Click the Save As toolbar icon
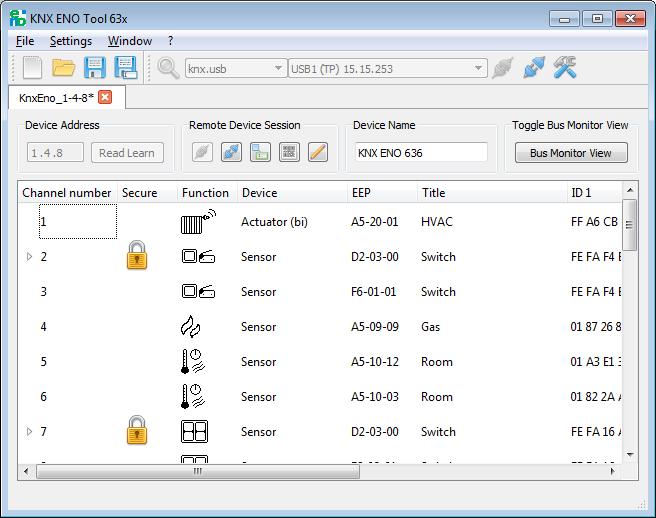 [x=126, y=67]
